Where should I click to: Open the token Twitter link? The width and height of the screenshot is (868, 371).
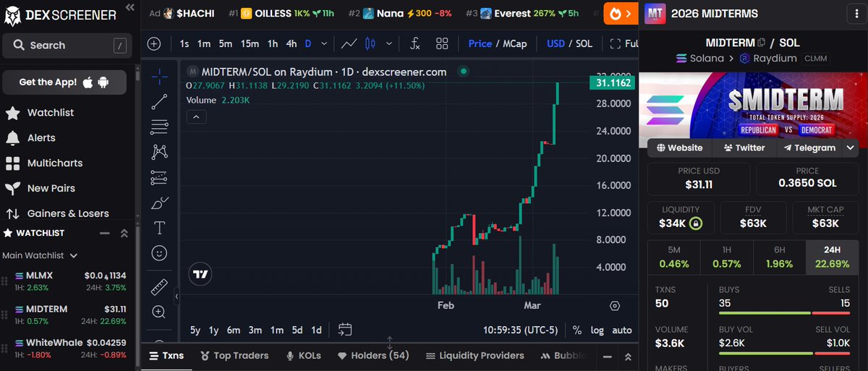[x=744, y=148]
